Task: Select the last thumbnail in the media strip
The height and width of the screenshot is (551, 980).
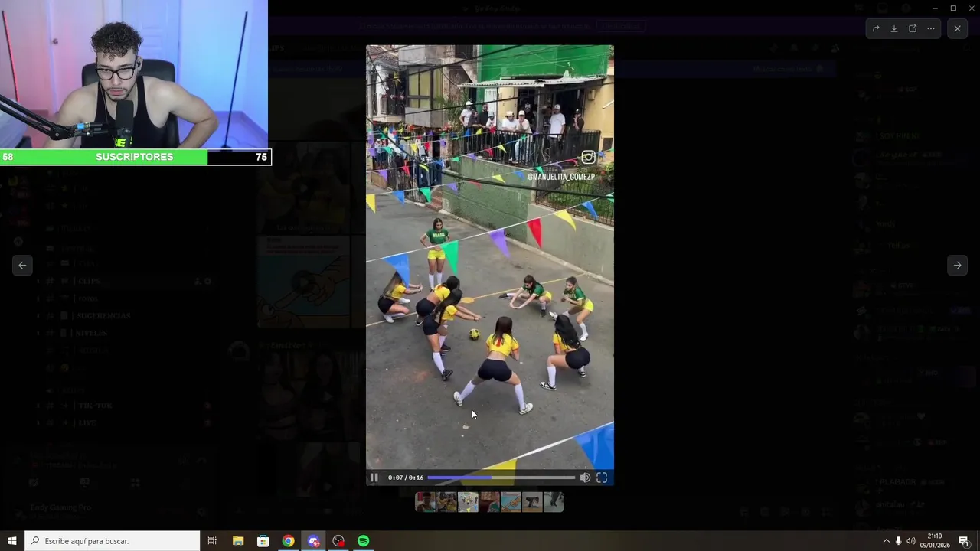Action: click(x=554, y=502)
